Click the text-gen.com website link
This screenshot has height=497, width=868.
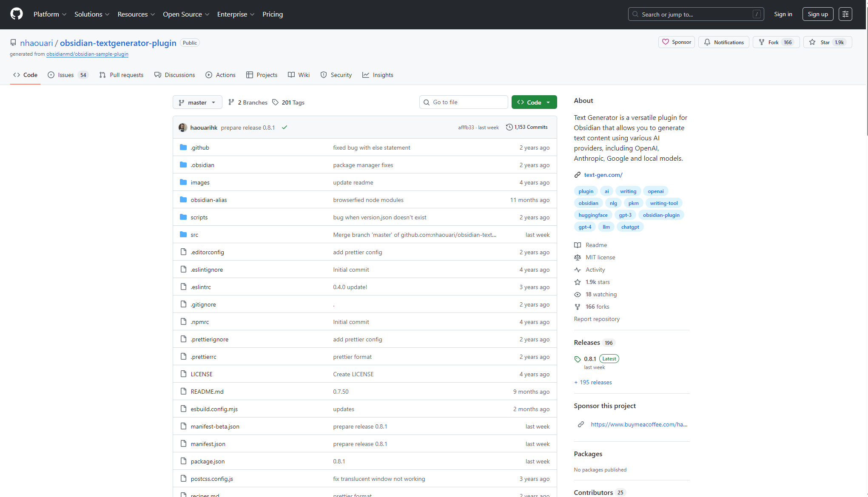(603, 175)
